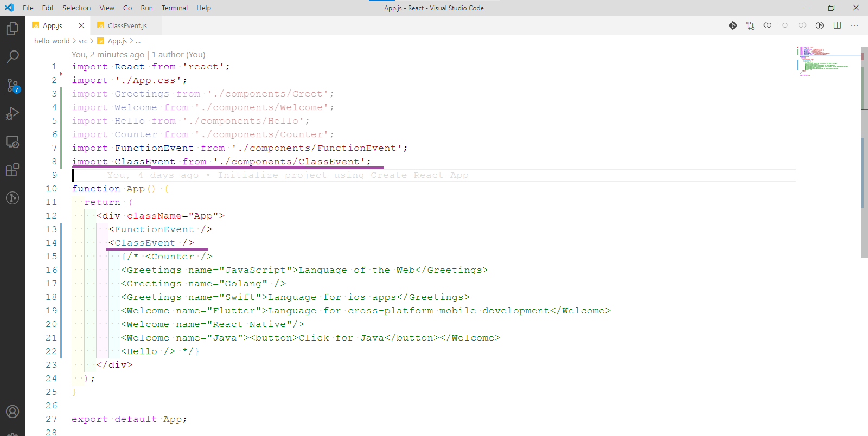Click the './App.css' import string
868x436 pixels.
[148, 80]
